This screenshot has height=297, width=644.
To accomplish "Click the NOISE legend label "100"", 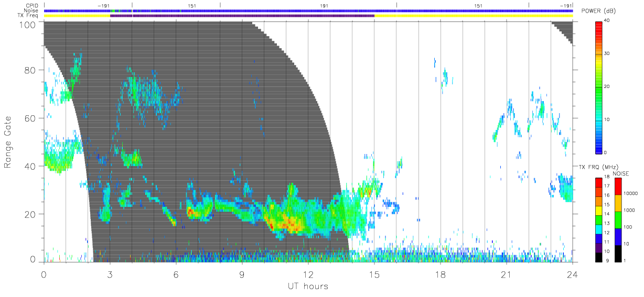I will click(628, 227).
